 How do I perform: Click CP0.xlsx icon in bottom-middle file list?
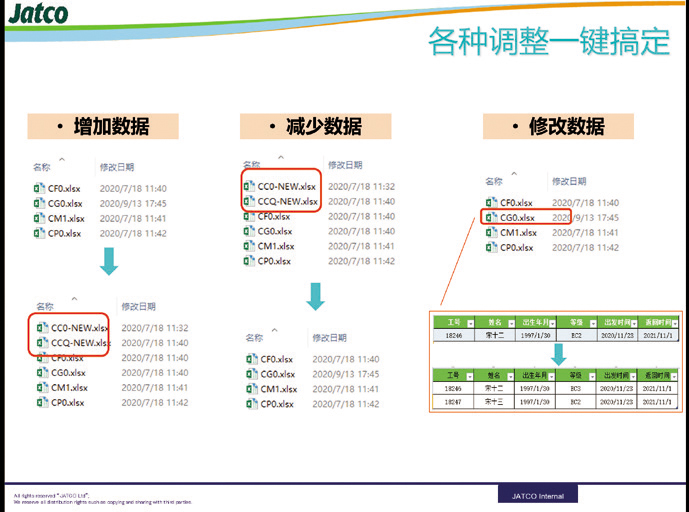pyautogui.click(x=252, y=404)
